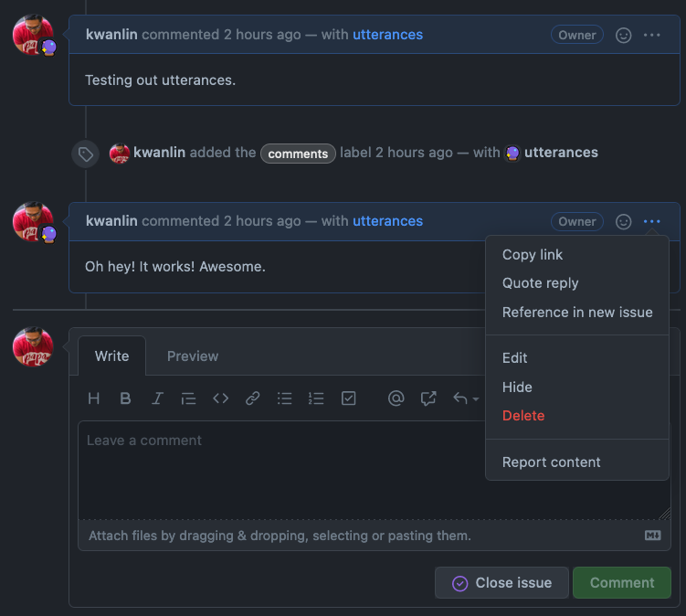Open the utterances link in first comment header

pos(387,35)
